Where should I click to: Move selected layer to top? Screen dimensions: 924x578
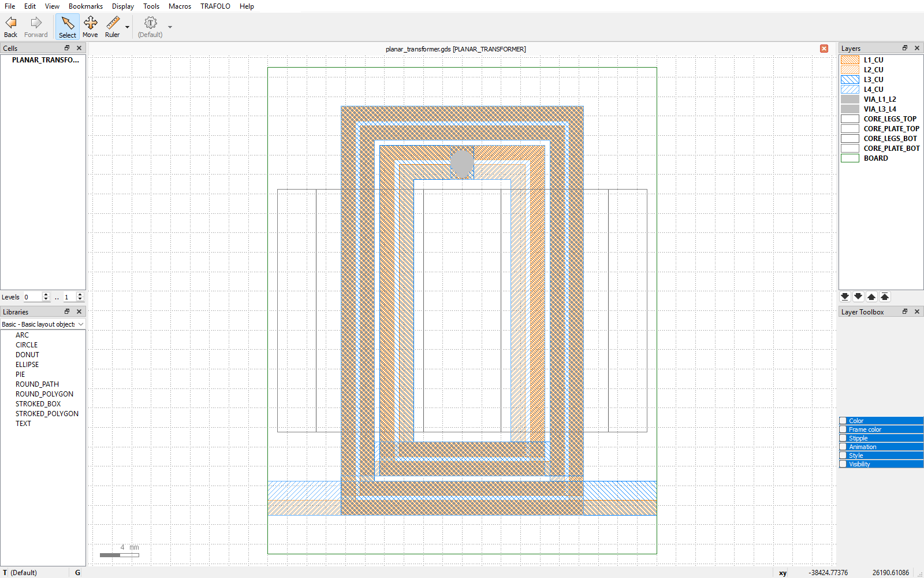[885, 297]
